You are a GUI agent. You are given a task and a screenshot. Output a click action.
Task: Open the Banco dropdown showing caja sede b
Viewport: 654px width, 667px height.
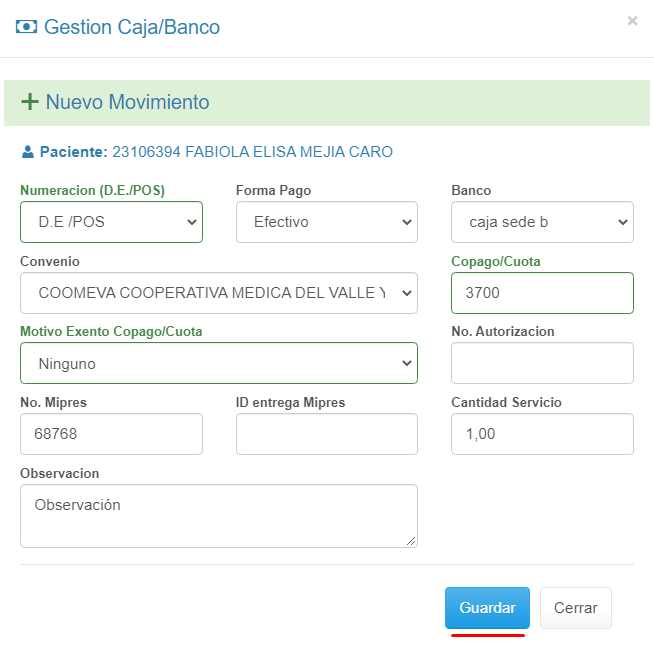tap(542, 222)
